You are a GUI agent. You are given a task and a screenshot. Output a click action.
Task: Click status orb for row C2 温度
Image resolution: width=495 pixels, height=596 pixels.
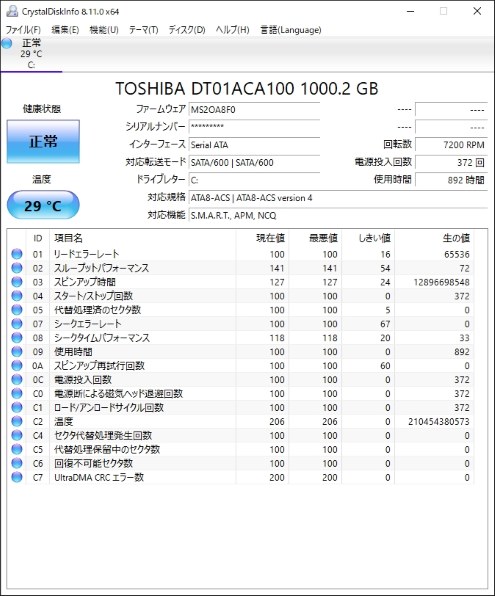17,421
